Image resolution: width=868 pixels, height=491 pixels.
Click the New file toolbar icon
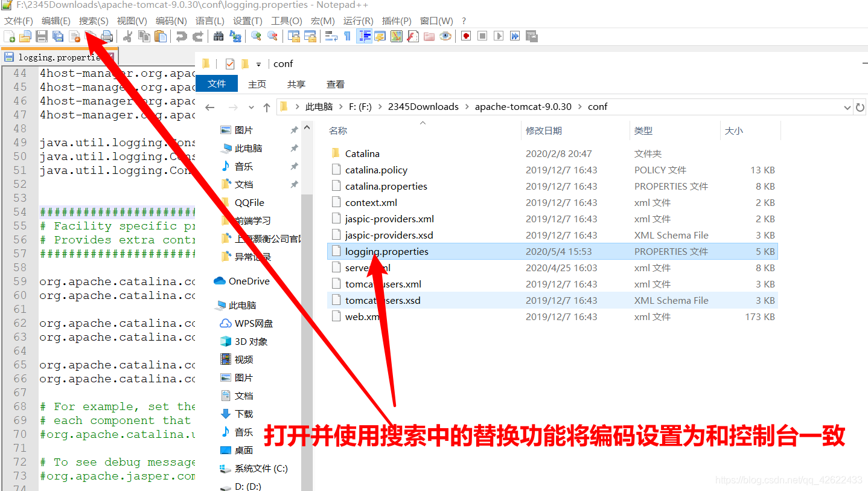click(9, 36)
